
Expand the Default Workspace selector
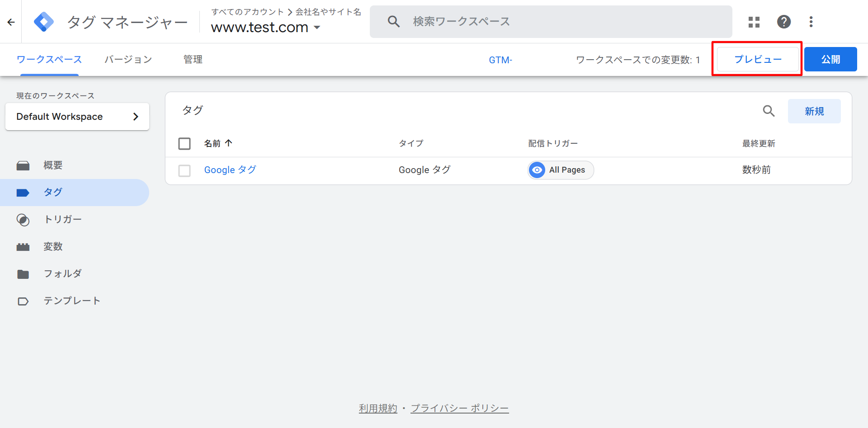(x=77, y=117)
